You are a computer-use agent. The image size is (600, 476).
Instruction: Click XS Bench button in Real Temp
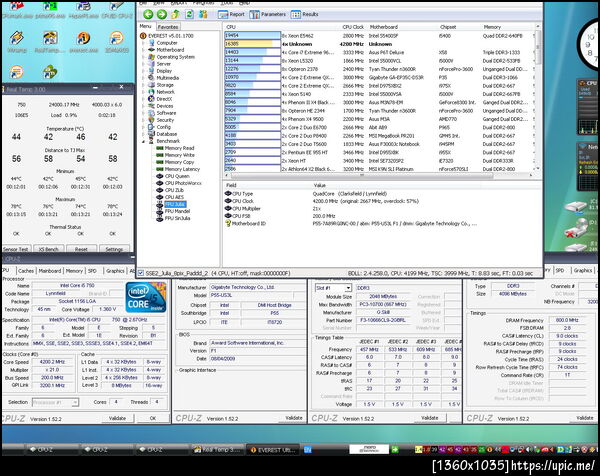tap(49, 249)
